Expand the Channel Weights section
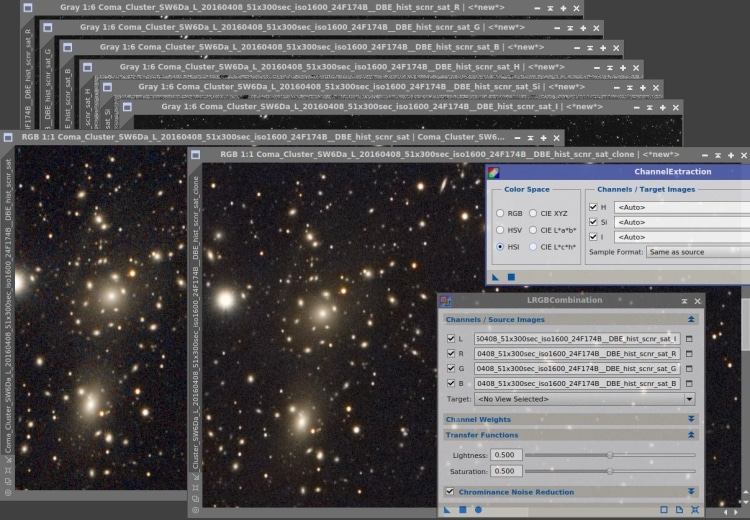This screenshot has width=750, height=520. (691, 419)
